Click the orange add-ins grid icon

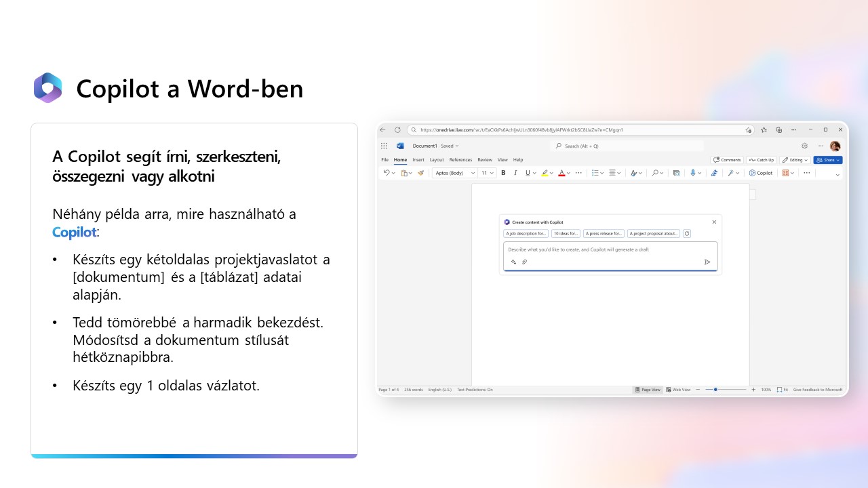[x=785, y=173]
